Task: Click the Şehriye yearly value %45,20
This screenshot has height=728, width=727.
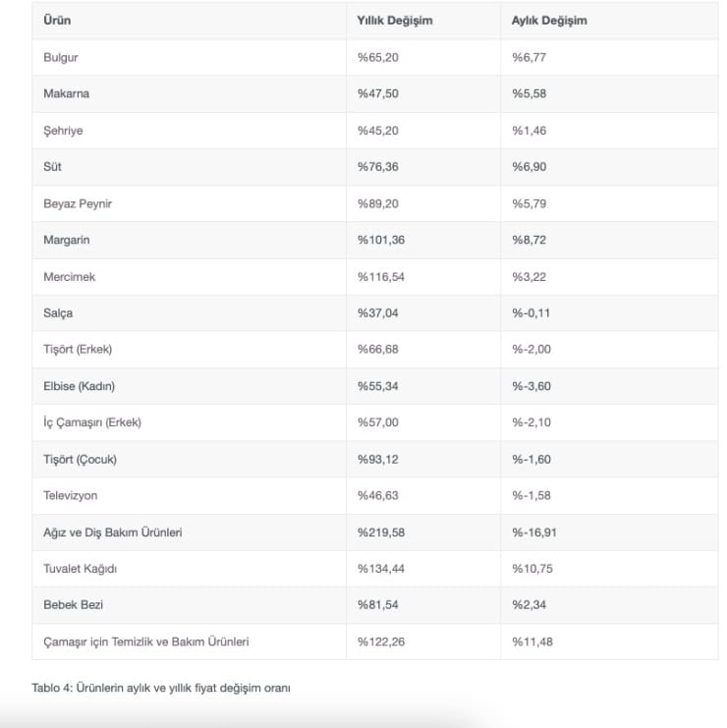Action: coord(377,131)
